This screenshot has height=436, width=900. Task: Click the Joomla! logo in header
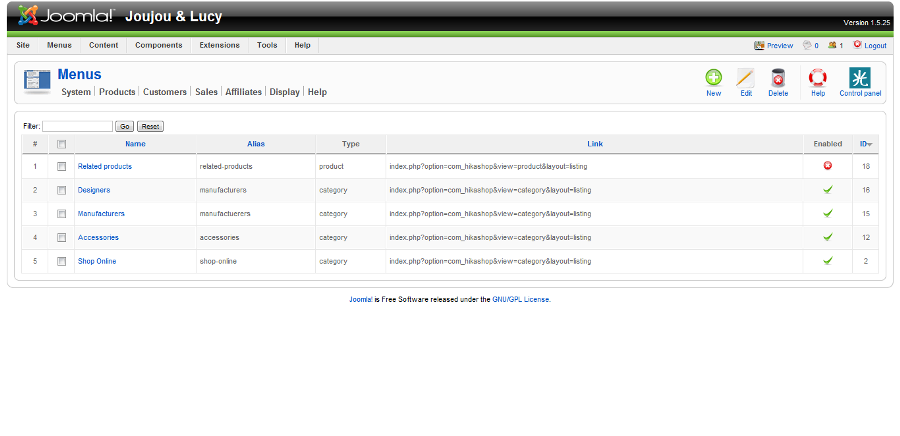point(65,15)
